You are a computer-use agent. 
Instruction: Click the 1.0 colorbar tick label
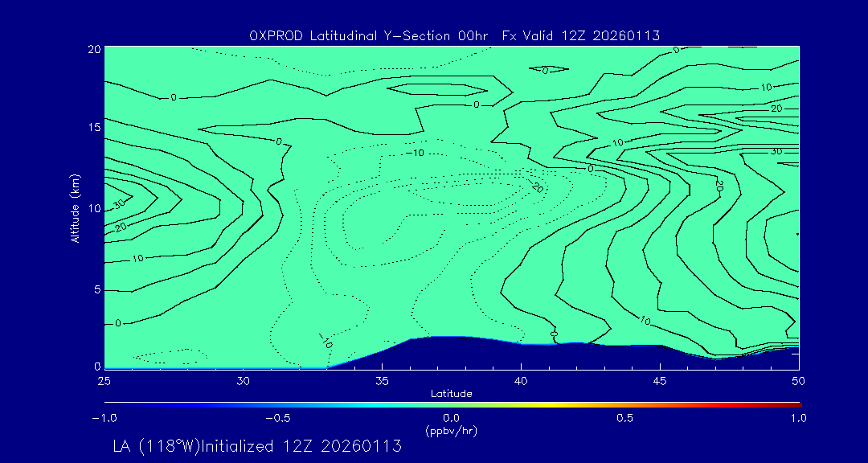[798, 418]
